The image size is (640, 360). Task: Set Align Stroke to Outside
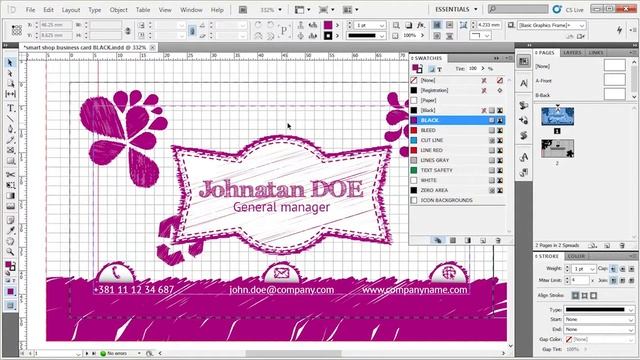[x=593, y=295]
